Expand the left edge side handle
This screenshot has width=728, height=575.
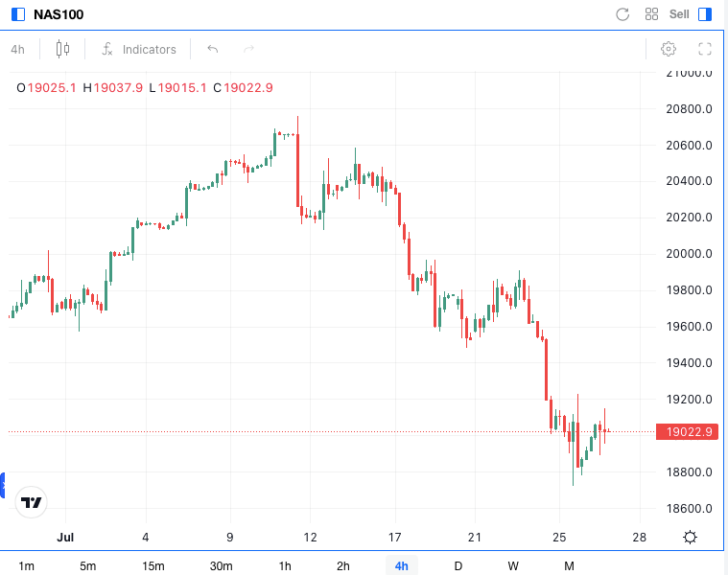click(3, 485)
